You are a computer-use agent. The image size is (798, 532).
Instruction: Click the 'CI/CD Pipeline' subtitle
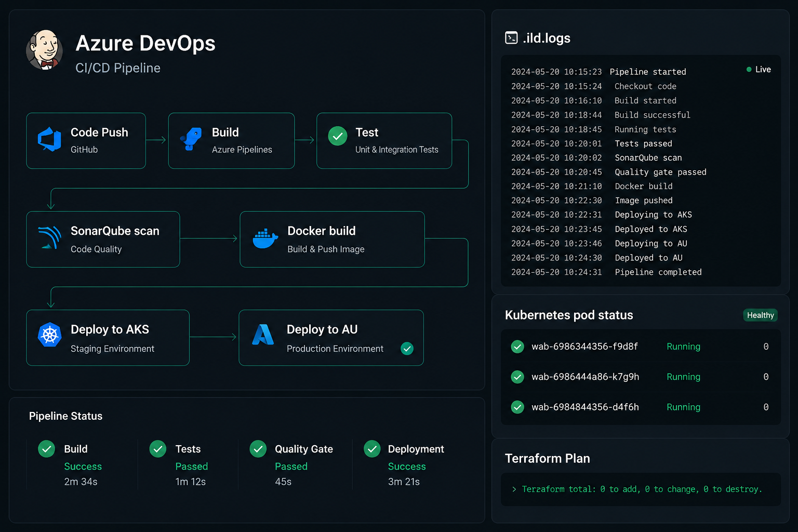[x=118, y=68]
